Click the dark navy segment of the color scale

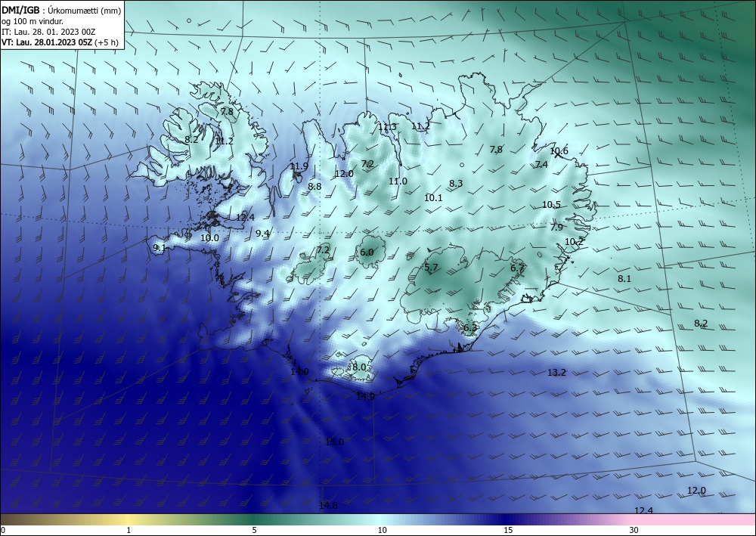pyautogui.click(x=503, y=519)
